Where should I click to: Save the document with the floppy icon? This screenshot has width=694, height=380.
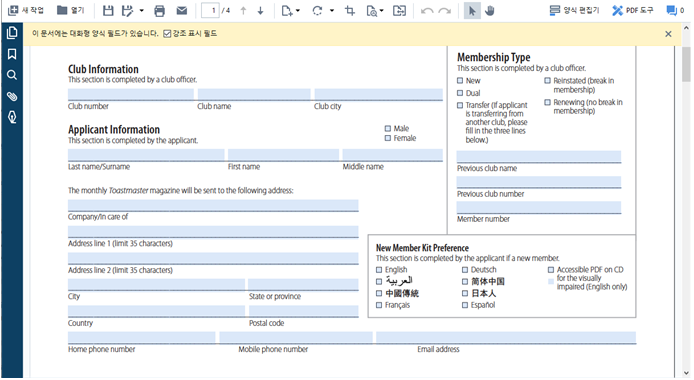pos(108,11)
